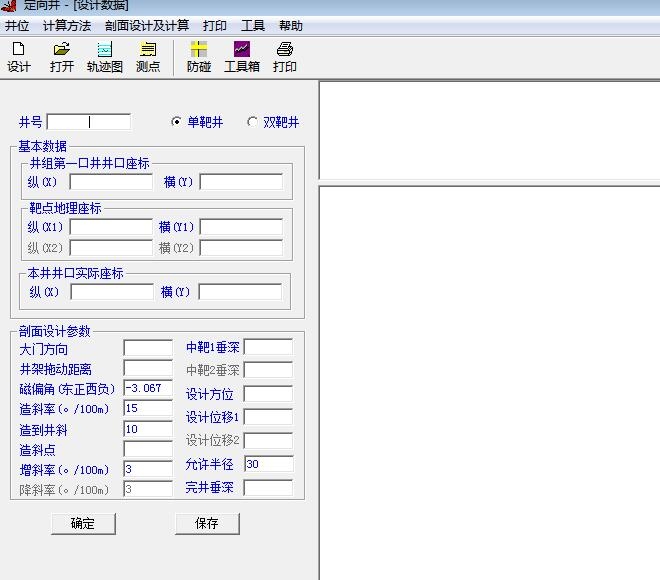The height and width of the screenshot is (580, 660).
Task: Click 纵(X) field under 井组第一口井井口座标
Action: click(111, 182)
